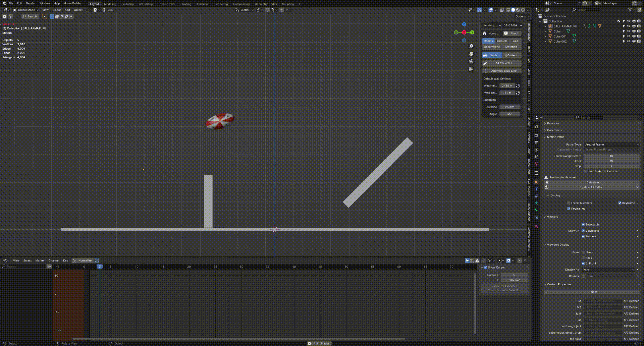This screenshot has height=346, width=644.
Task: Uncheck the Collection exclude checkbox in outliner
Action: (619, 21)
